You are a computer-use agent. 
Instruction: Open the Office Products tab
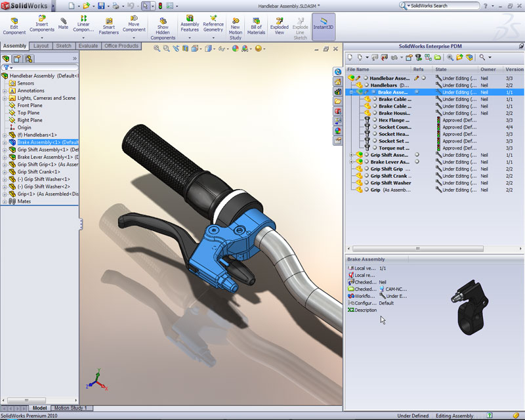pyautogui.click(x=121, y=46)
